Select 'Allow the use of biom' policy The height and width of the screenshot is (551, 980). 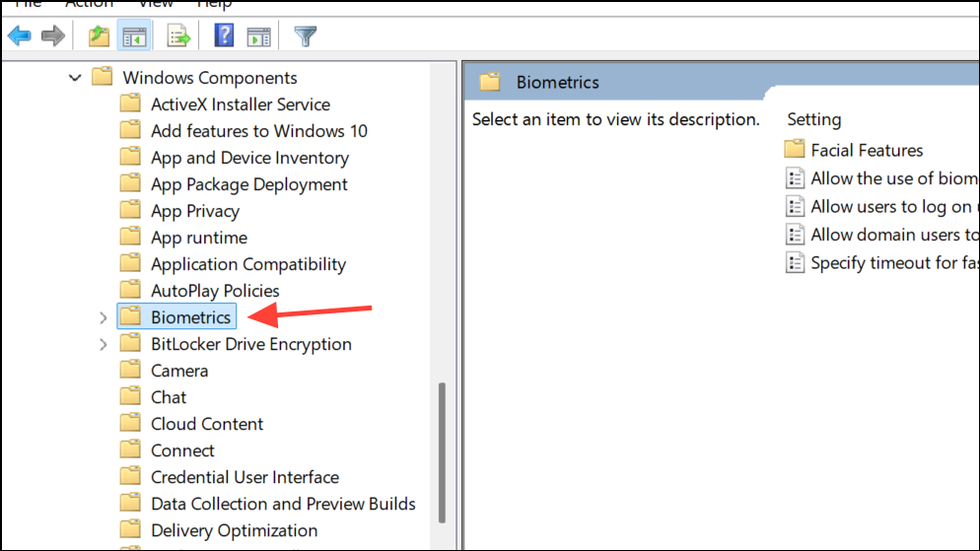[x=894, y=178]
